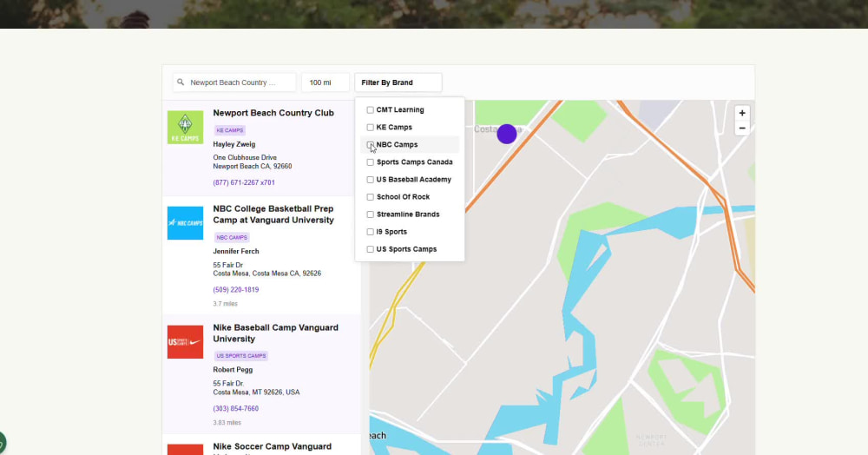Check the Streamline Brands option
868x455 pixels.
click(371, 214)
